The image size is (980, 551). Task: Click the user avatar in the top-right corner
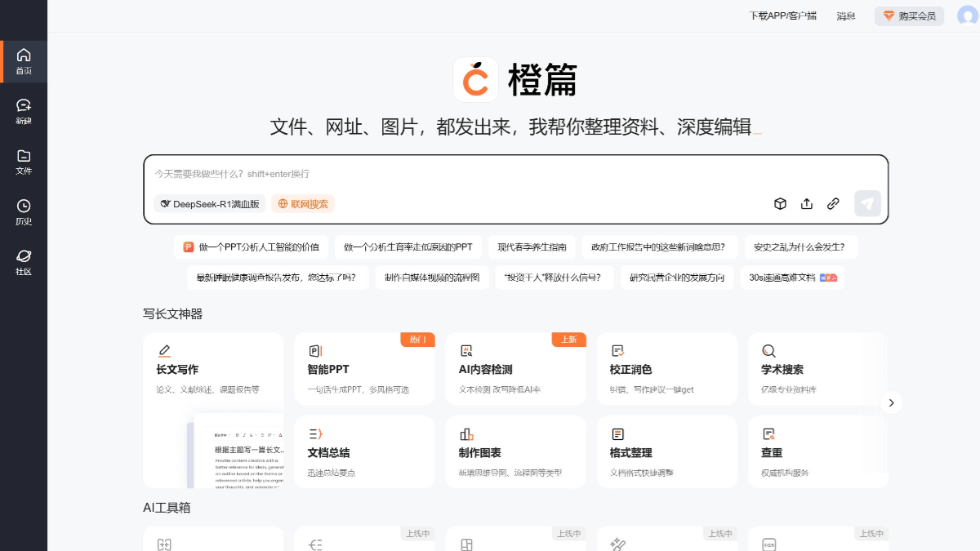[x=967, y=16]
